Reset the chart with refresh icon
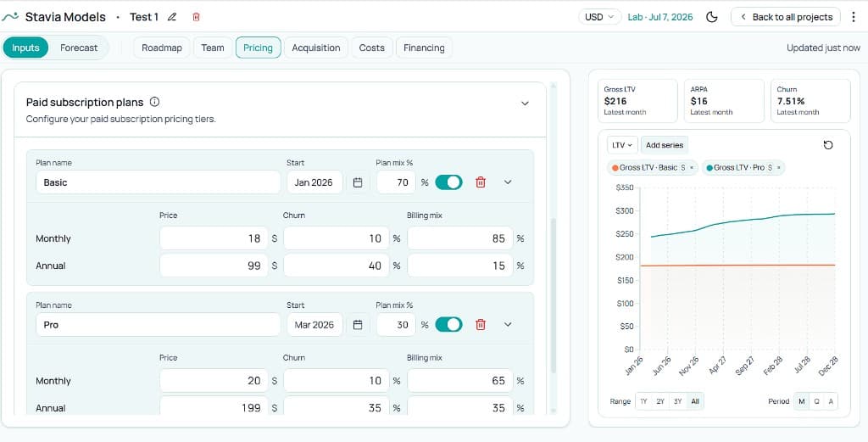The height and width of the screenshot is (442, 868). pyautogui.click(x=828, y=145)
